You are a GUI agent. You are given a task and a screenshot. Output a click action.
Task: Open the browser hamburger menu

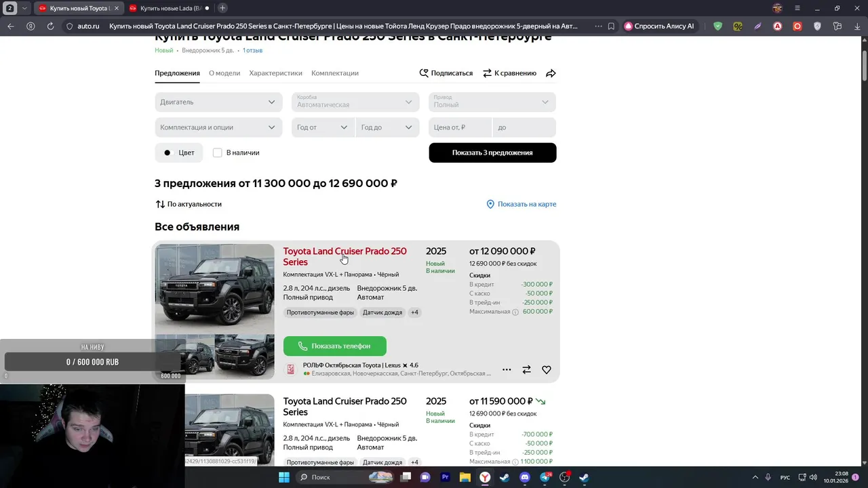click(x=797, y=8)
